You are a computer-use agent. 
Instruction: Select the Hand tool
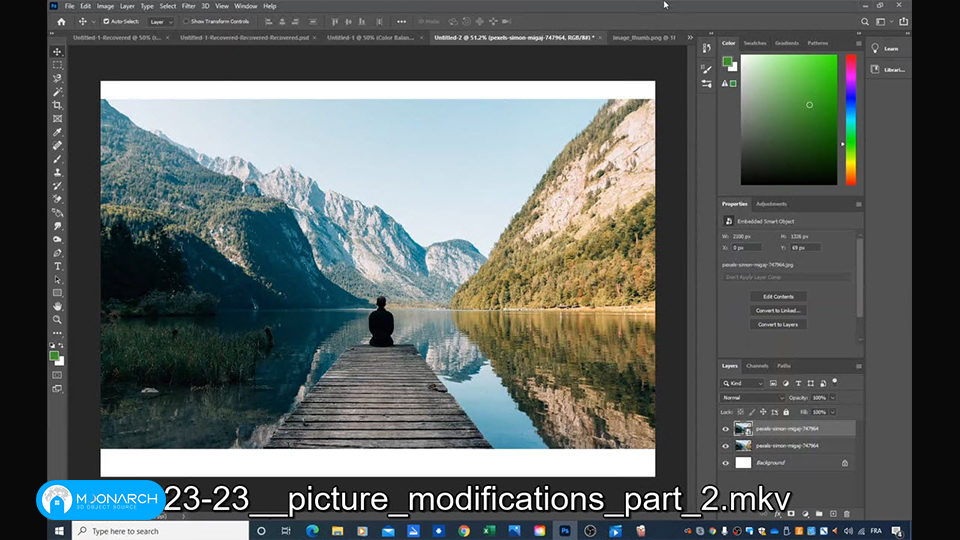coord(58,306)
